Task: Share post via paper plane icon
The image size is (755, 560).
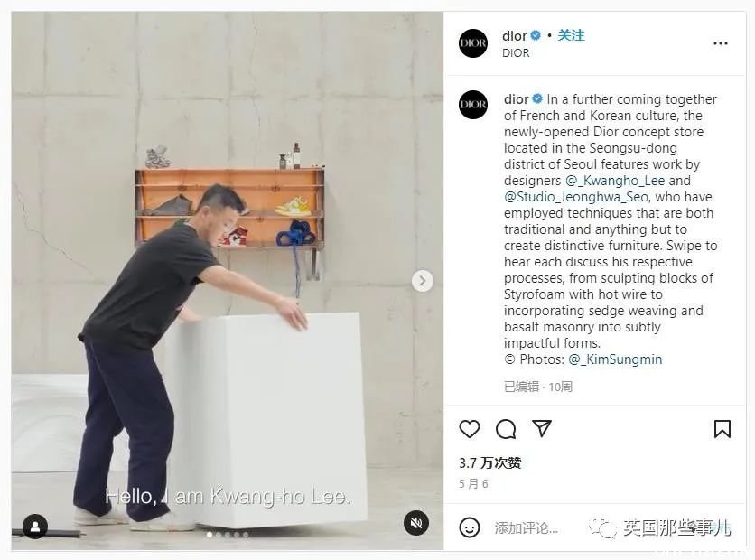Action: (x=542, y=428)
